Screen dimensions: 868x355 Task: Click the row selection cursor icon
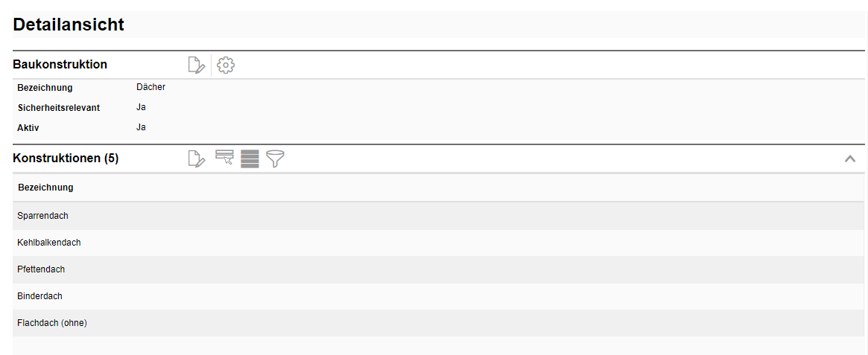tap(224, 158)
